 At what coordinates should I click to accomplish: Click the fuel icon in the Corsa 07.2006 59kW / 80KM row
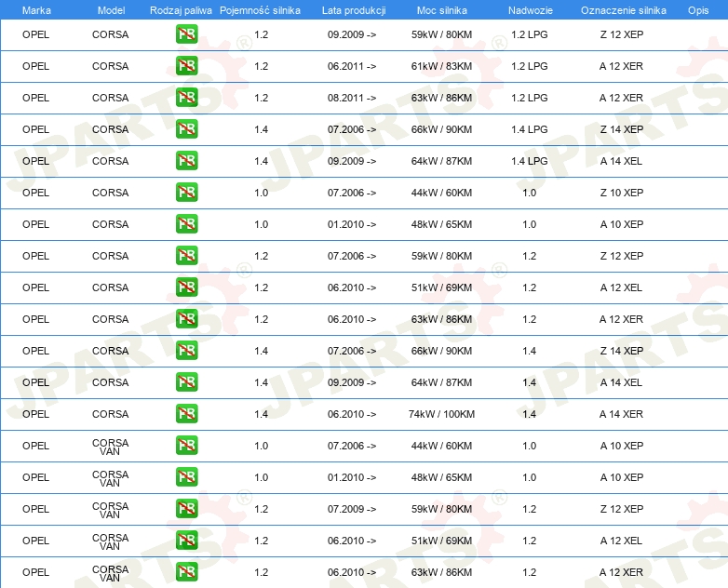[186, 256]
